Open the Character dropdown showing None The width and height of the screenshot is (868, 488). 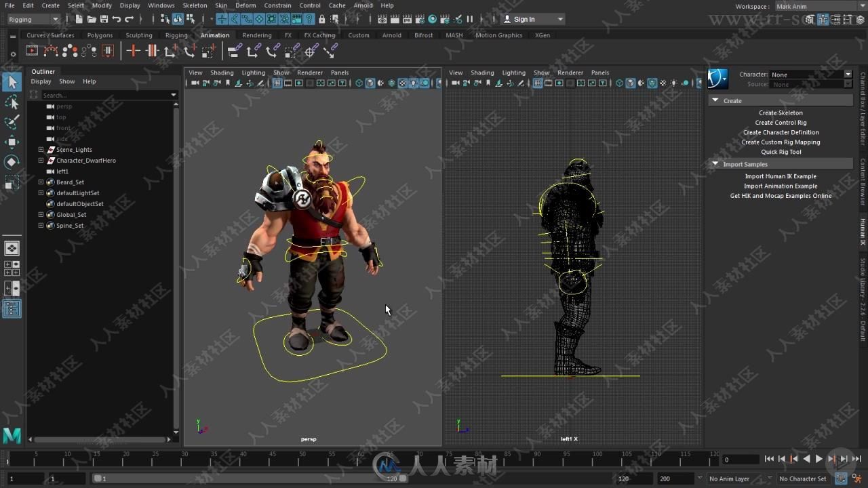[x=811, y=75]
